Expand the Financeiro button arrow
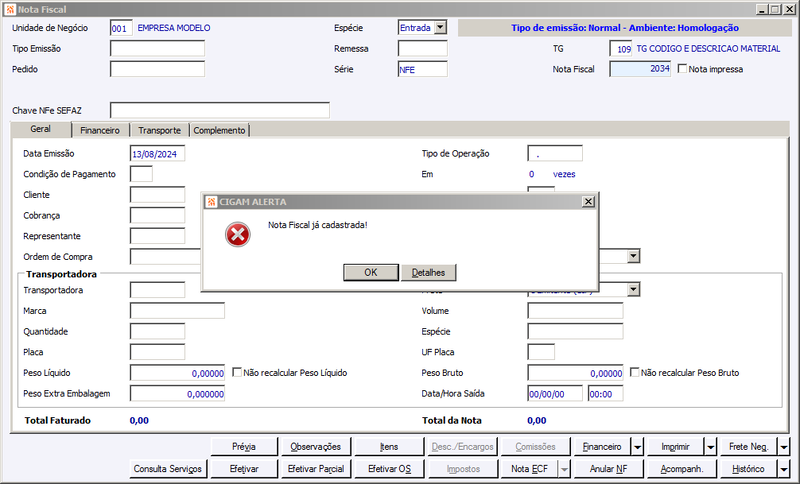The width and height of the screenshot is (800, 484). (x=638, y=447)
